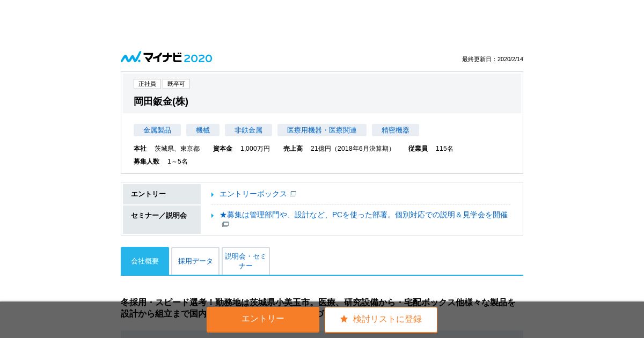Click the orange エントリー button
The width and height of the screenshot is (644, 338).
263,319
